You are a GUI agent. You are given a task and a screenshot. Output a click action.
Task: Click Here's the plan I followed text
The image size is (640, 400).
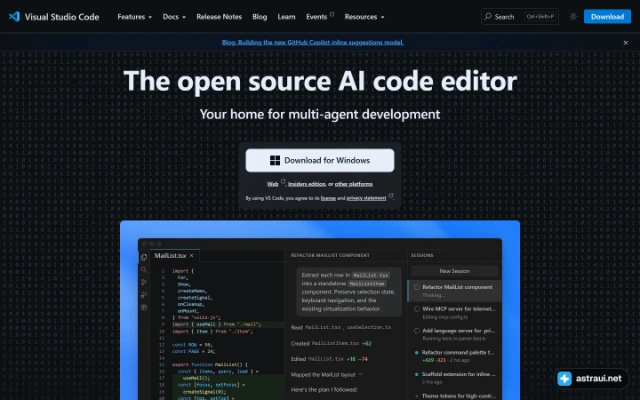tap(324, 390)
